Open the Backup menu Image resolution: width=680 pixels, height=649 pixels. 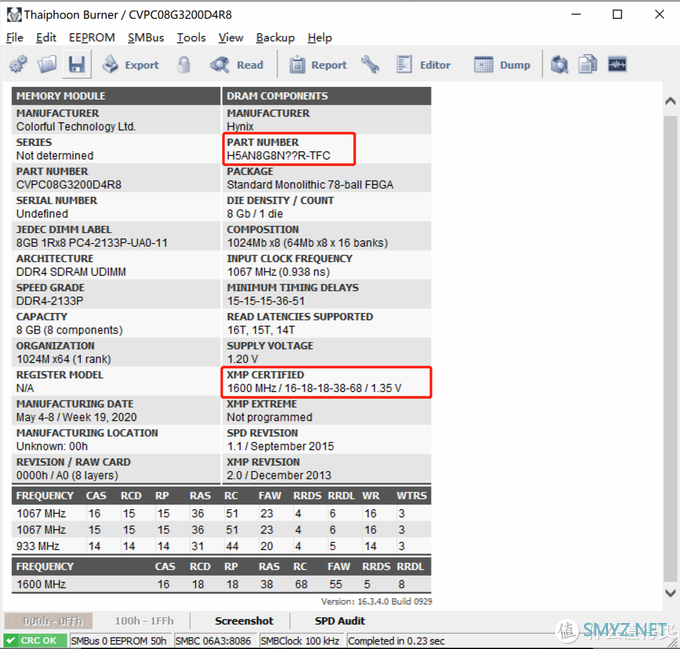[275, 38]
